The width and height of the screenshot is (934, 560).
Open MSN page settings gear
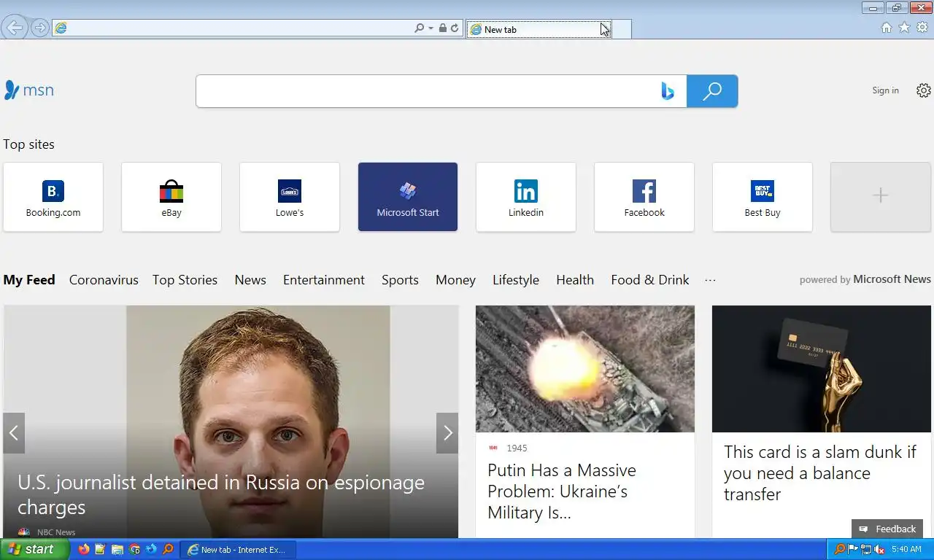924,90
